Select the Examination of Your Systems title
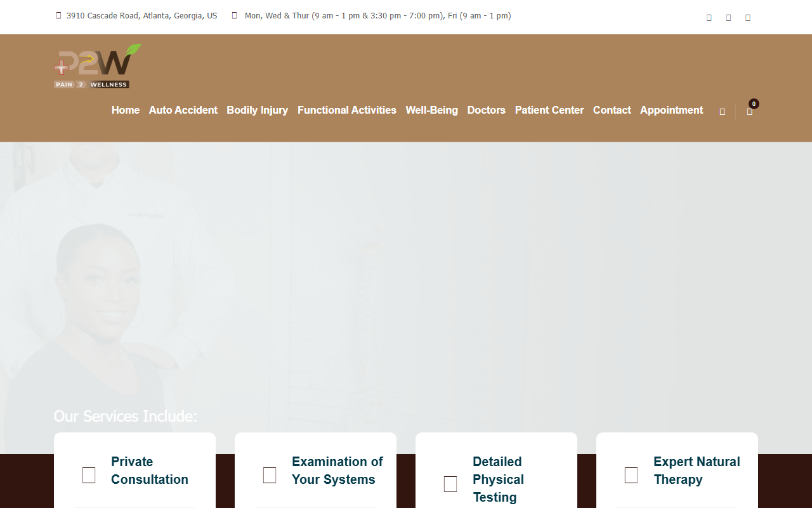Image resolution: width=812 pixels, height=508 pixels. tap(337, 471)
